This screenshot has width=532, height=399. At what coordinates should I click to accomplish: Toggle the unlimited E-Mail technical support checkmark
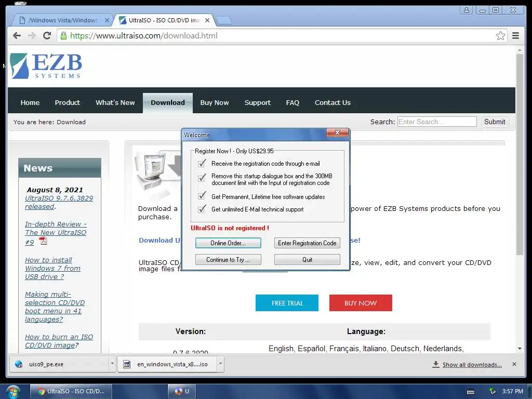pyautogui.click(x=202, y=209)
